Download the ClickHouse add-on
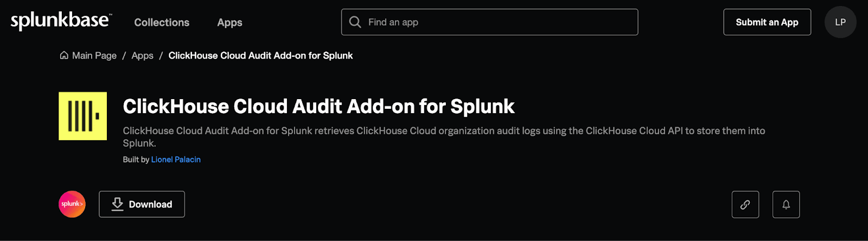The width and height of the screenshot is (868, 241). pyautogui.click(x=142, y=204)
